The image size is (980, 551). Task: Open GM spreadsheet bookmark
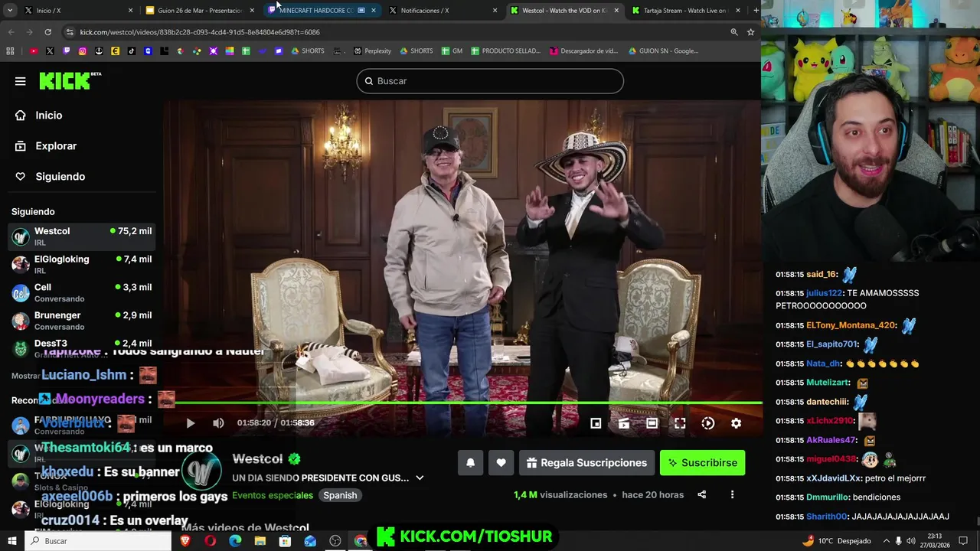tap(452, 51)
